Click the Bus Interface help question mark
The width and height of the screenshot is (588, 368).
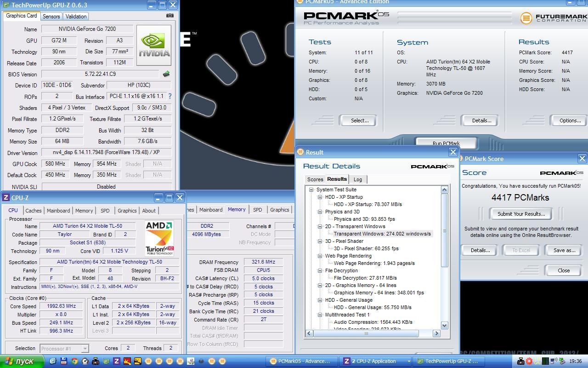coord(170,96)
